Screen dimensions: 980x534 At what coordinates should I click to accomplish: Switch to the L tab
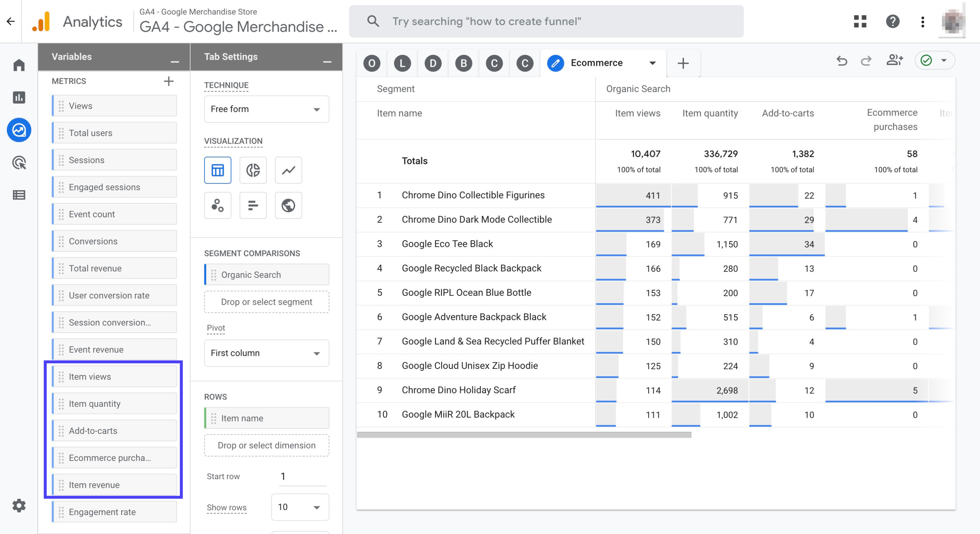[x=403, y=63]
